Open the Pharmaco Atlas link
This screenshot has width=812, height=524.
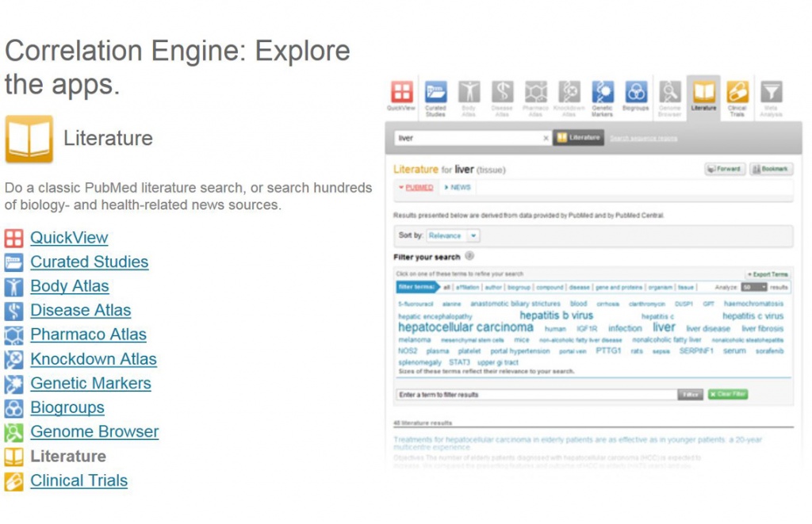88,335
